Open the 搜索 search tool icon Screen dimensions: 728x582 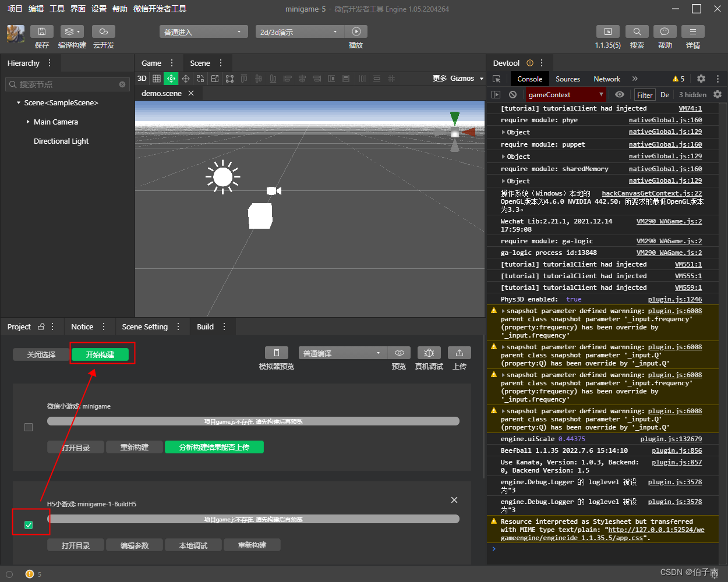(637, 31)
